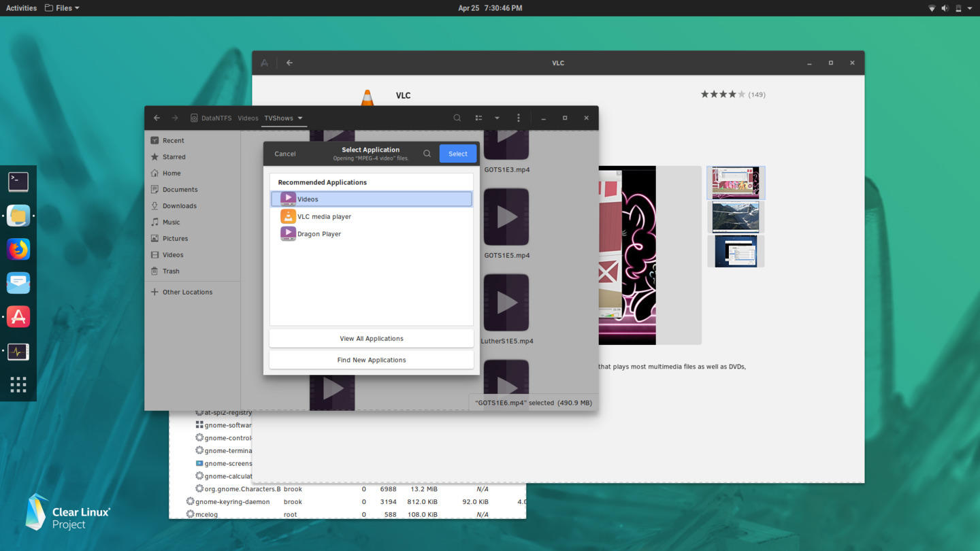Open the DataNTFS breadcrumb location
Screen dimensions: 980x551
(211, 118)
